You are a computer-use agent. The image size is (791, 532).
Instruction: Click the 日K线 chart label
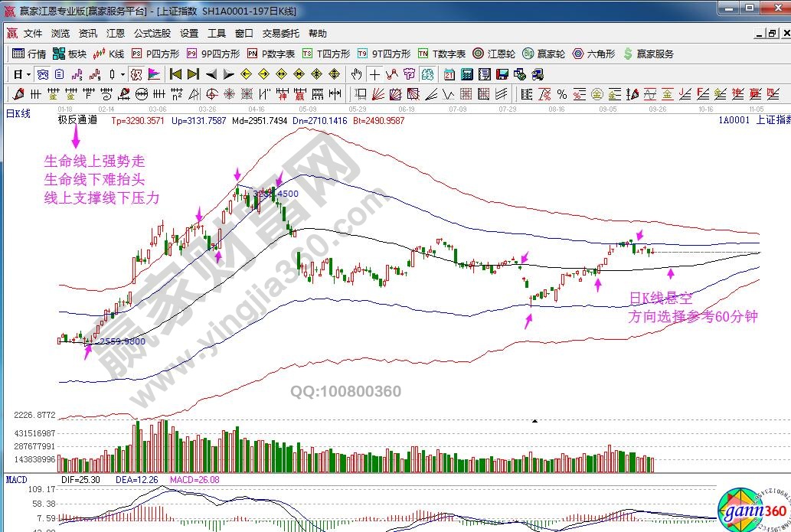tap(18, 113)
